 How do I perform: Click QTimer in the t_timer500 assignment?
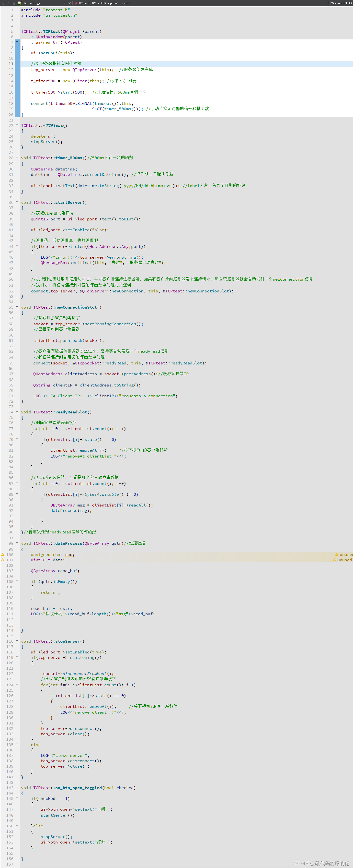tap(80, 81)
